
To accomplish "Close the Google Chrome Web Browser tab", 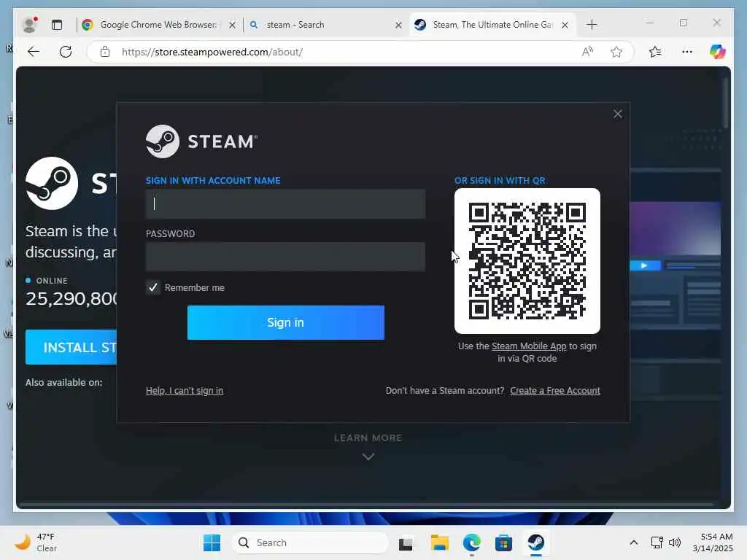I will click(232, 25).
